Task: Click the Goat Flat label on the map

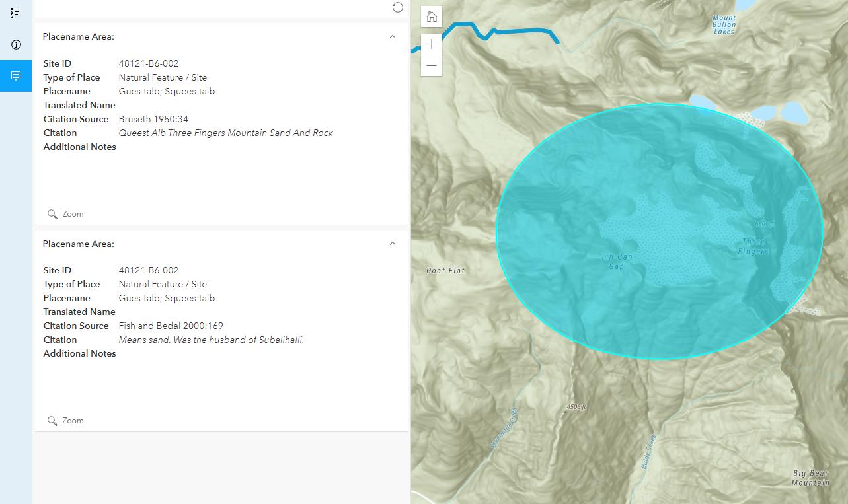Action: [x=445, y=270]
